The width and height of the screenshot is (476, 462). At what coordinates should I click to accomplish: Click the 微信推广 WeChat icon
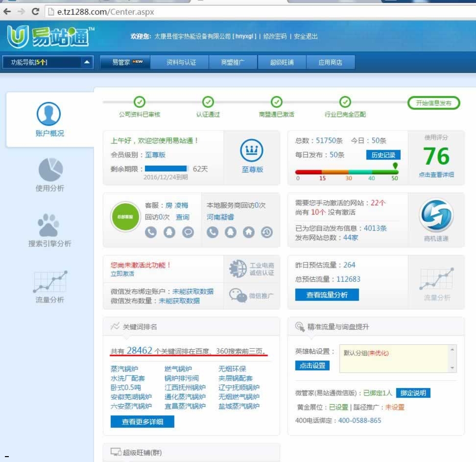[238, 295]
